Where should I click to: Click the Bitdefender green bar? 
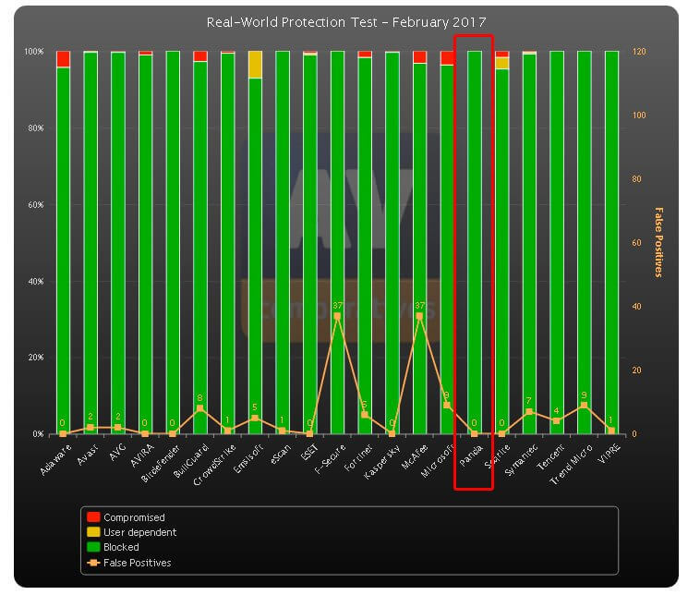173,240
